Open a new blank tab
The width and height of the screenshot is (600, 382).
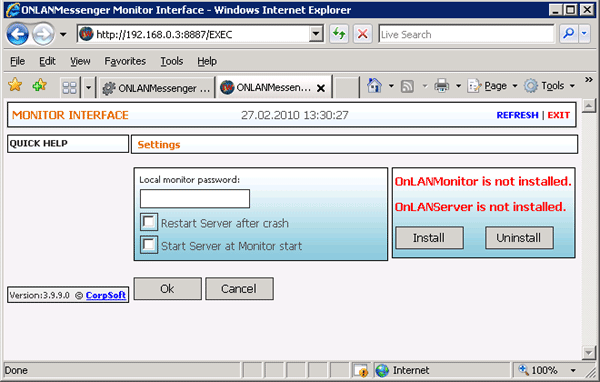click(x=346, y=87)
